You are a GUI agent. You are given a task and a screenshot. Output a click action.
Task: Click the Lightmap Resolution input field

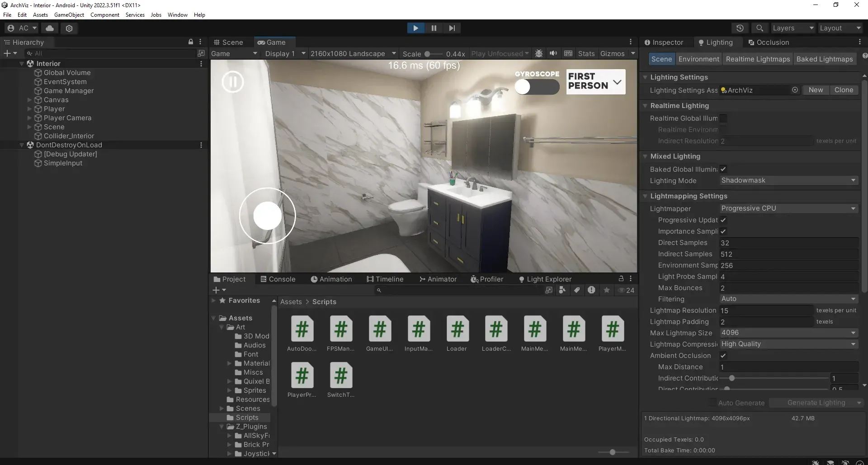tap(766, 310)
